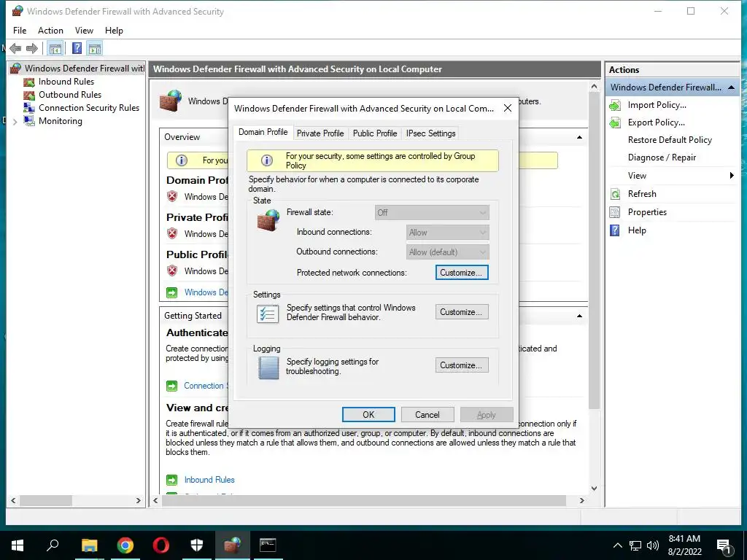Click the console tree horizontal scrollbar thumb

(46, 501)
